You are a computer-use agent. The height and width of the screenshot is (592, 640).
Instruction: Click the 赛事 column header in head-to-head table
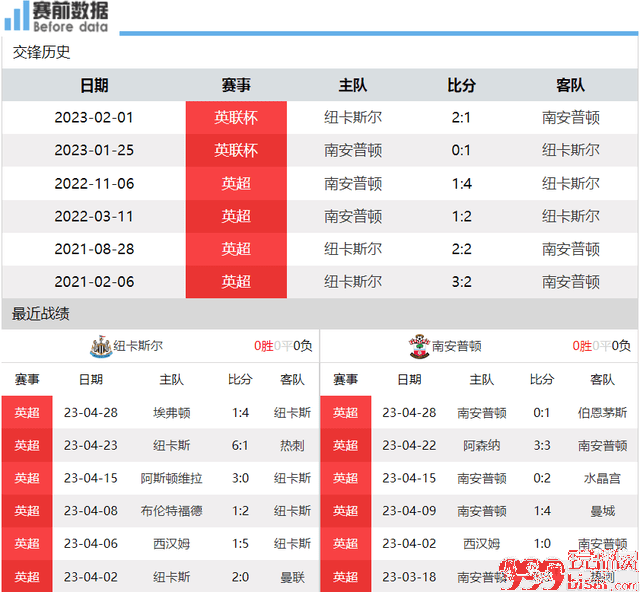(236, 85)
